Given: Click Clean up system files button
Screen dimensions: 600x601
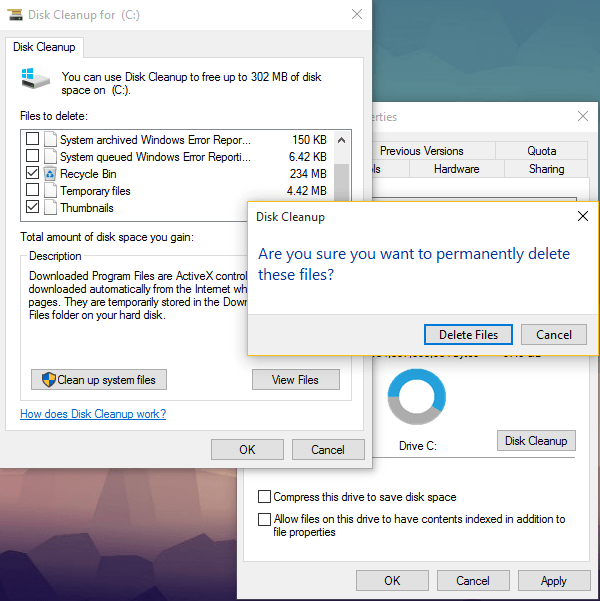Looking at the screenshot, I should click(x=99, y=379).
